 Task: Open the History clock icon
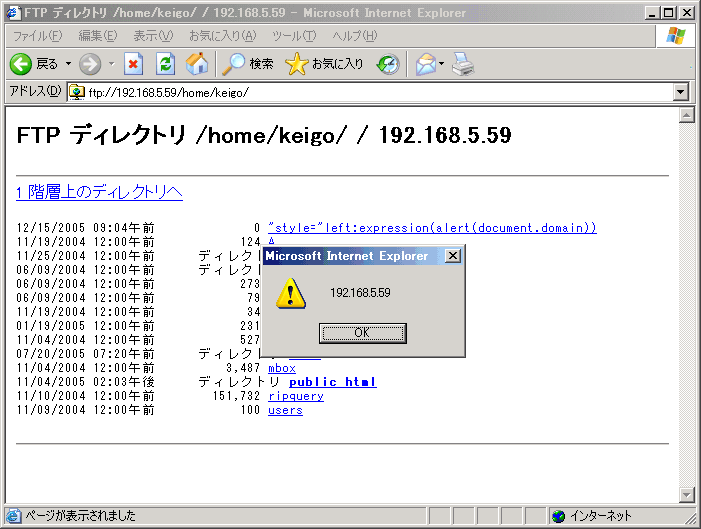click(x=388, y=64)
